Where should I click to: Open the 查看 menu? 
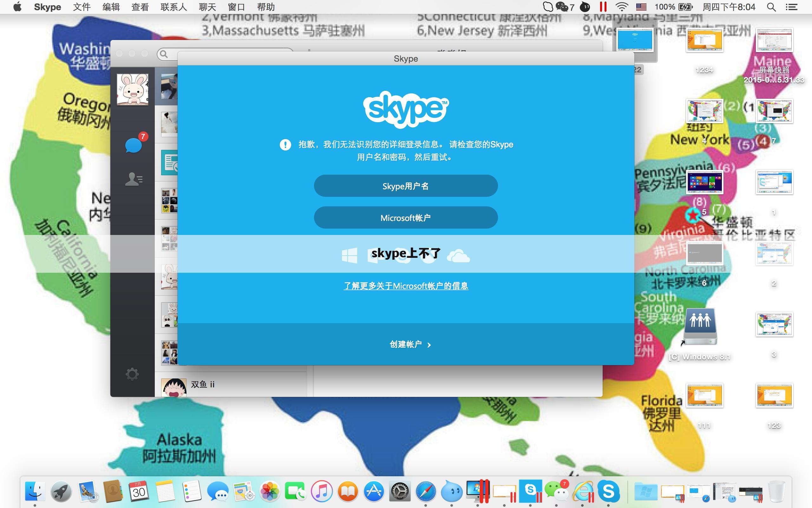pos(140,7)
